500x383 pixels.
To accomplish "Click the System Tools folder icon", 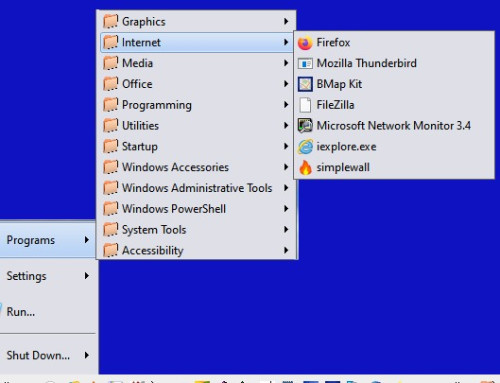I will click(x=110, y=230).
